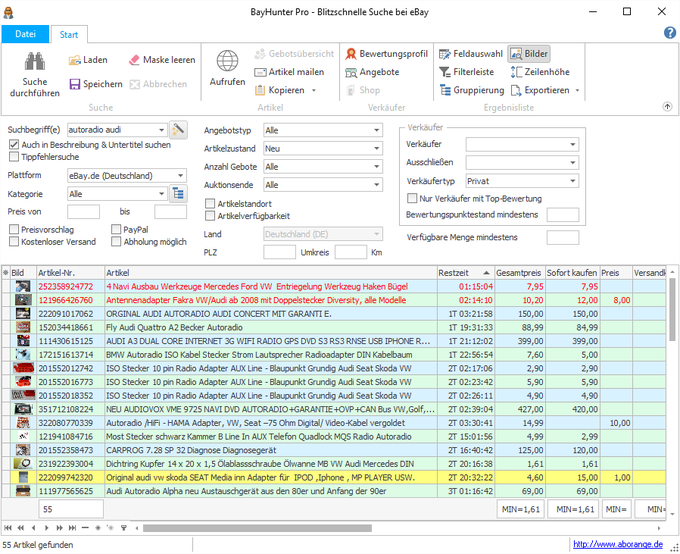Open the Exportieren dropdown arrow
680x554 pixels.
coord(577,90)
